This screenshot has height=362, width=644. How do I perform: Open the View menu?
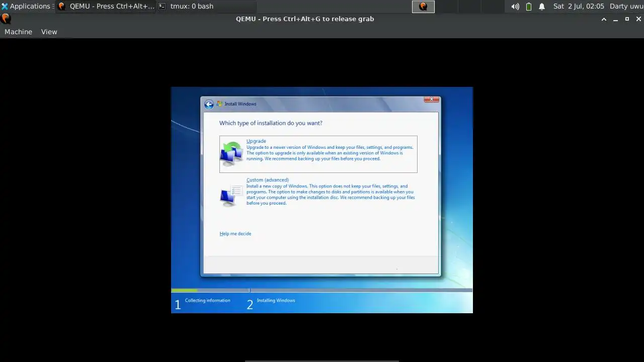49,32
